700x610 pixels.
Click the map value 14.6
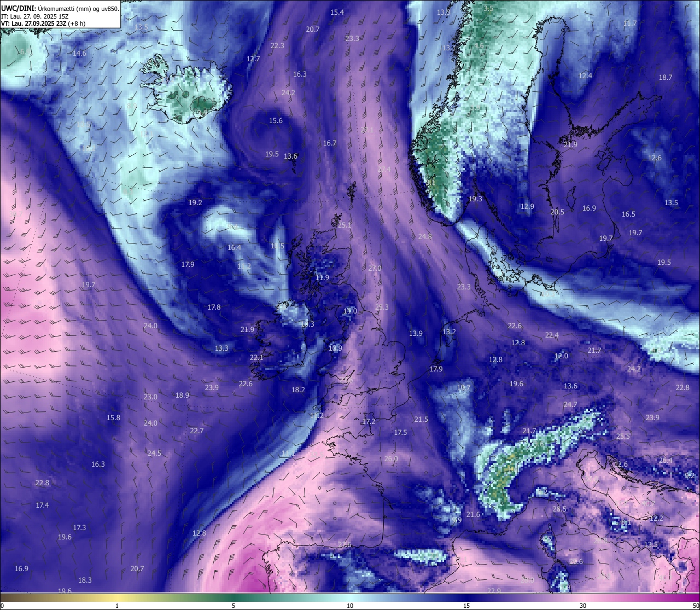pyautogui.click(x=80, y=53)
